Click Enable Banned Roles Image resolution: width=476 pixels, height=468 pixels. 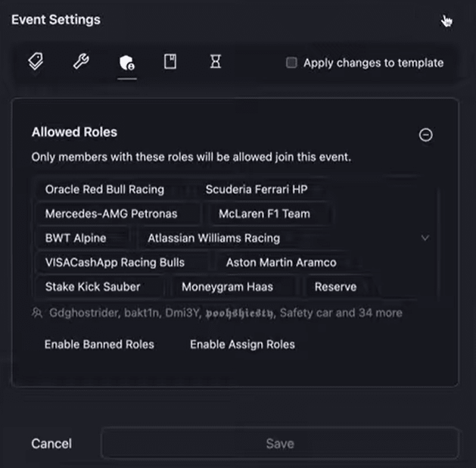tap(99, 345)
